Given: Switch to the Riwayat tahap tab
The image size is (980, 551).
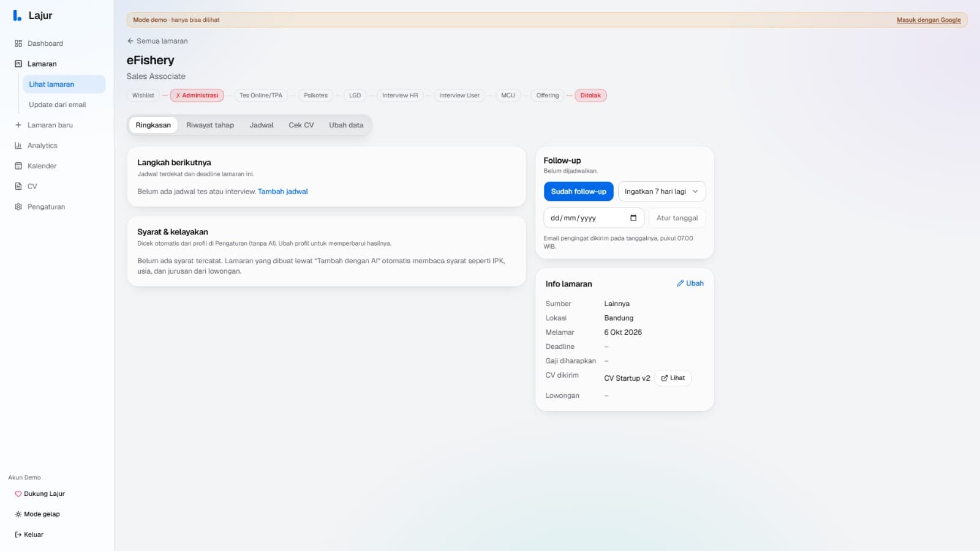Looking at the screenshot, I should click(210, 126).
